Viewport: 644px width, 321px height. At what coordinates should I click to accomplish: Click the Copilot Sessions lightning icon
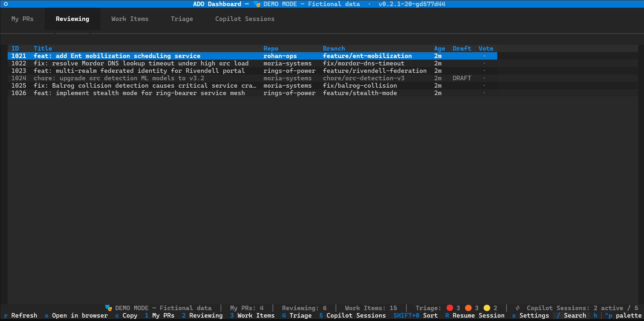[x=517, y=308]
